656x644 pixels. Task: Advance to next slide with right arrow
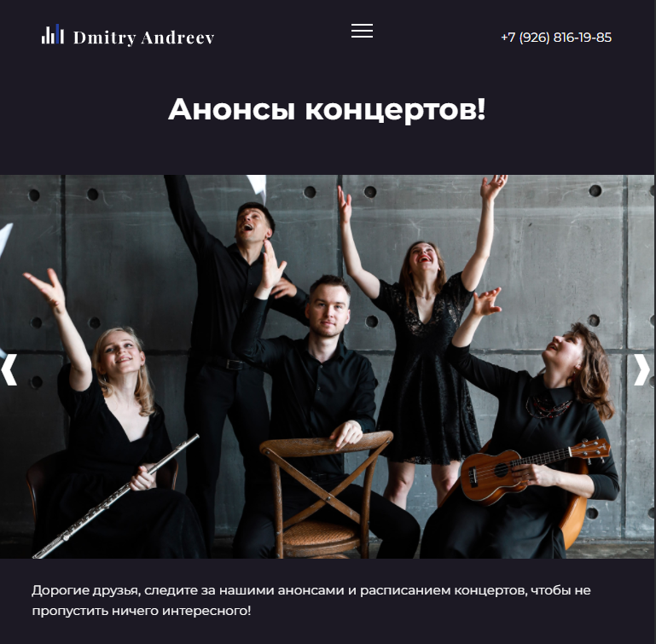(x=641, y=369)
